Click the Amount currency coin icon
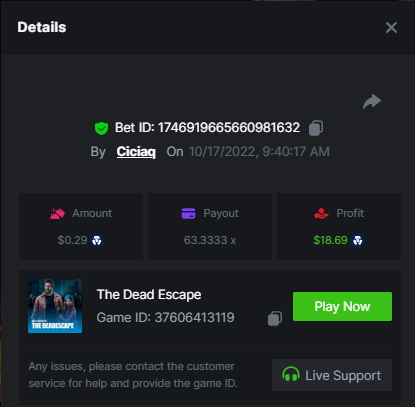This screenshot has width=415, height=407. point(97,240)
